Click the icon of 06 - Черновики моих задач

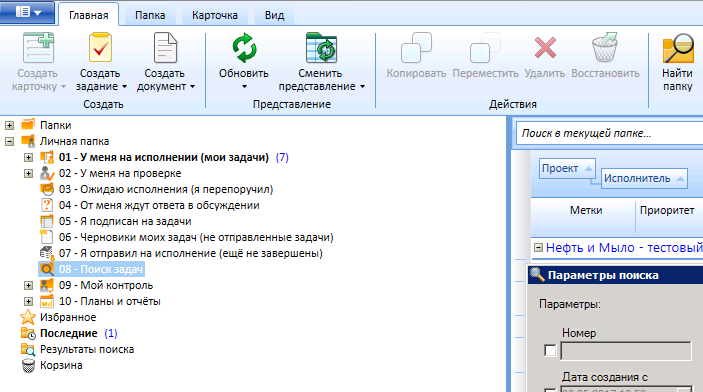47,237
